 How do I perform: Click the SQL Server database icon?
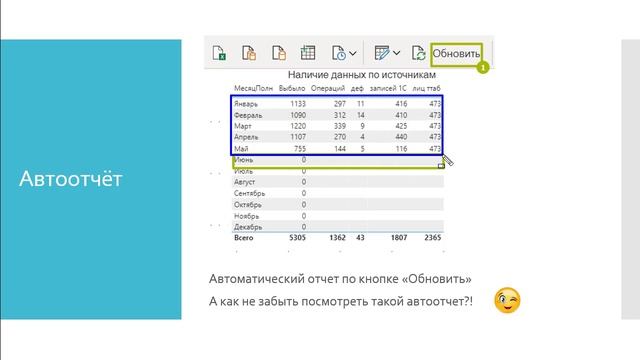tap(279, 53)
